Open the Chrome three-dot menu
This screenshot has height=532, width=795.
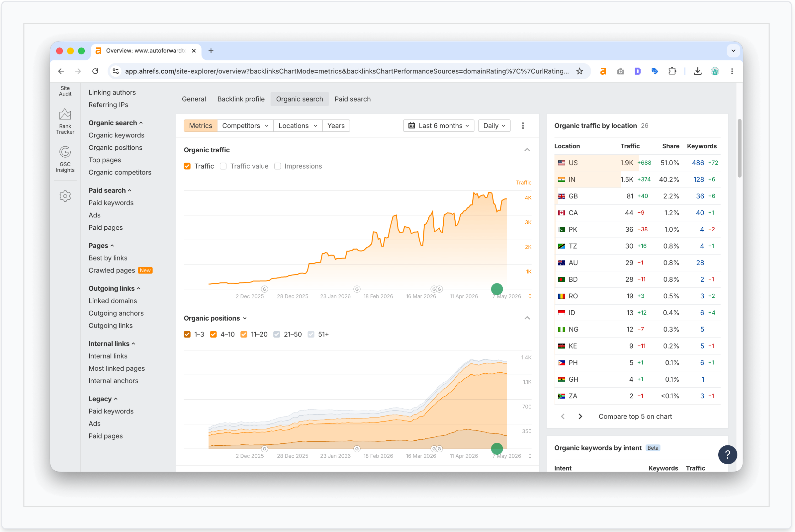pyautogui.click(x=732, y=71)
